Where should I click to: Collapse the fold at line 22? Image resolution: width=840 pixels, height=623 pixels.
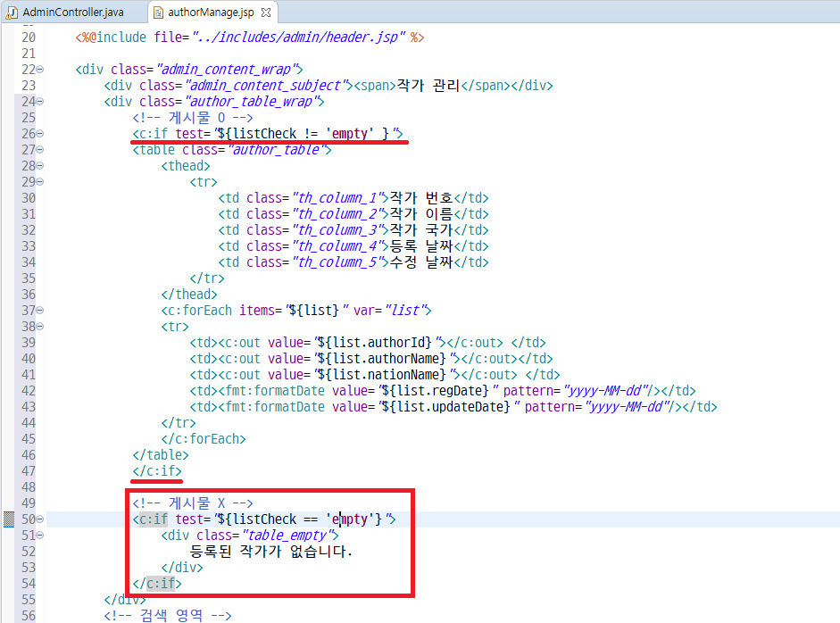coord(40,69)
